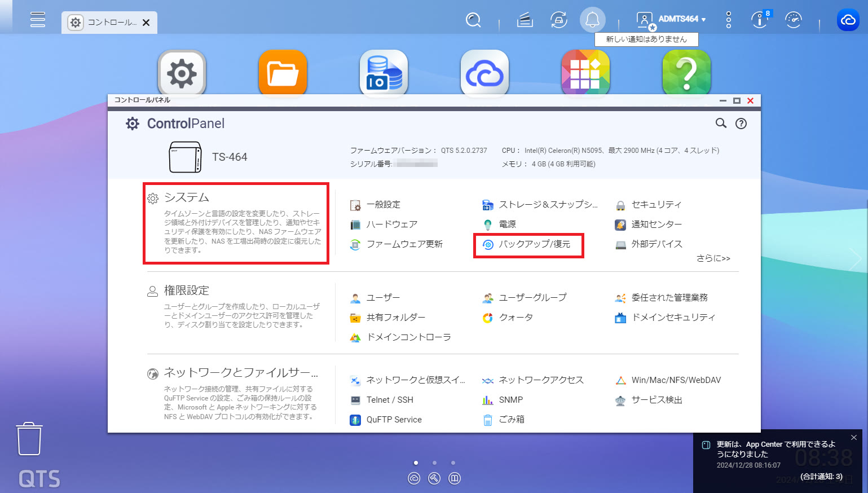
Task: Open サービス検出 settings
Action: (x=649, y=400)
